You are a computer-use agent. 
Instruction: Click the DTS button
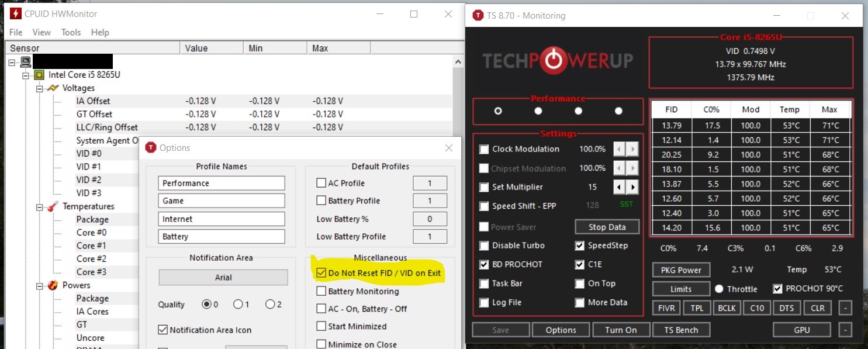[x=787, y=308]
